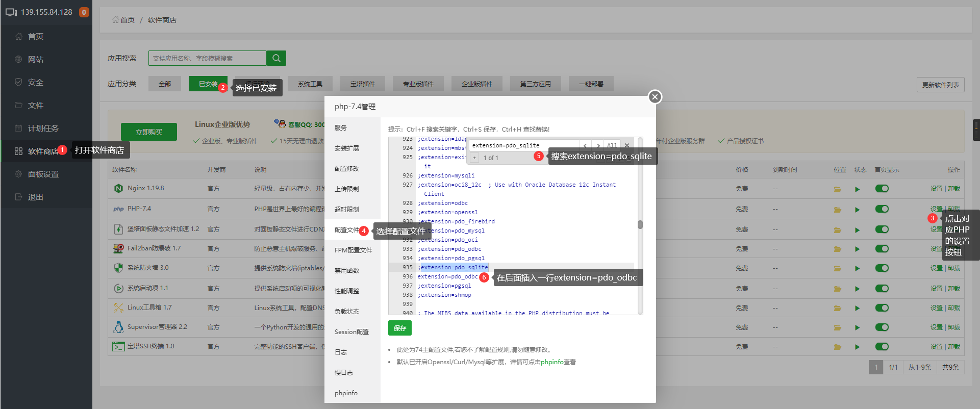
Task: Click code line ;extension=openssl in editor
Action: (448, 212)
